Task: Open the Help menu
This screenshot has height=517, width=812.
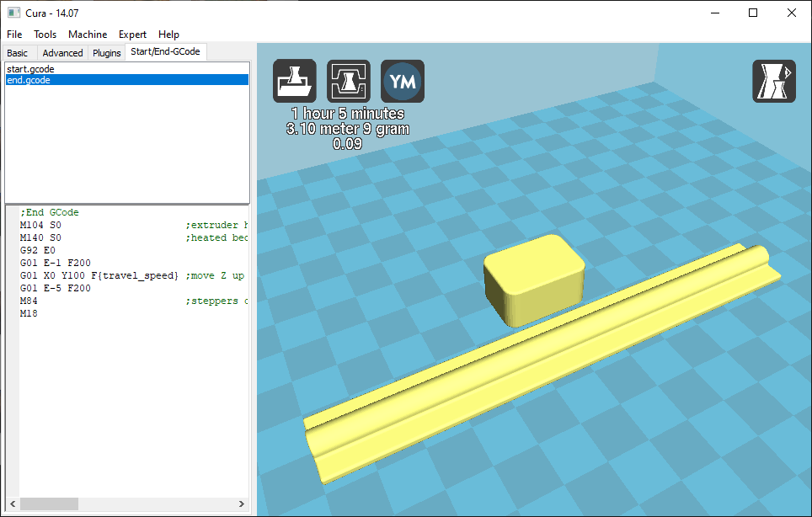Action: pyautogui.click(x=168, y=35)
